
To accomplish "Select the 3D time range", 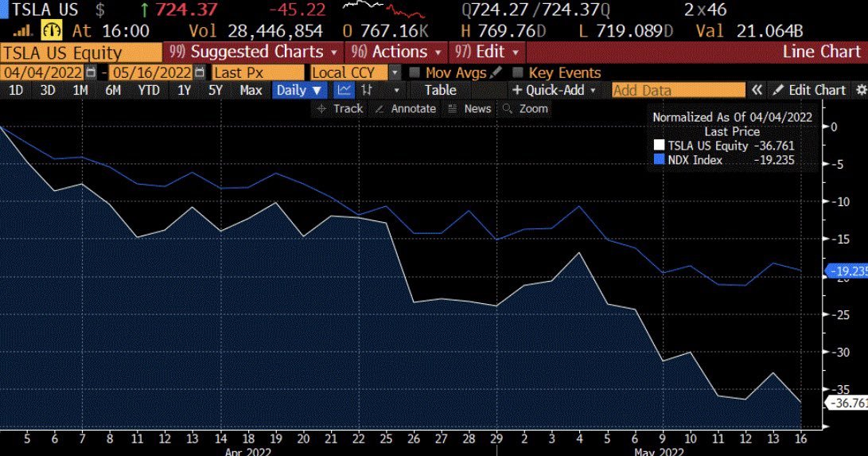I will tap(48, 90).
